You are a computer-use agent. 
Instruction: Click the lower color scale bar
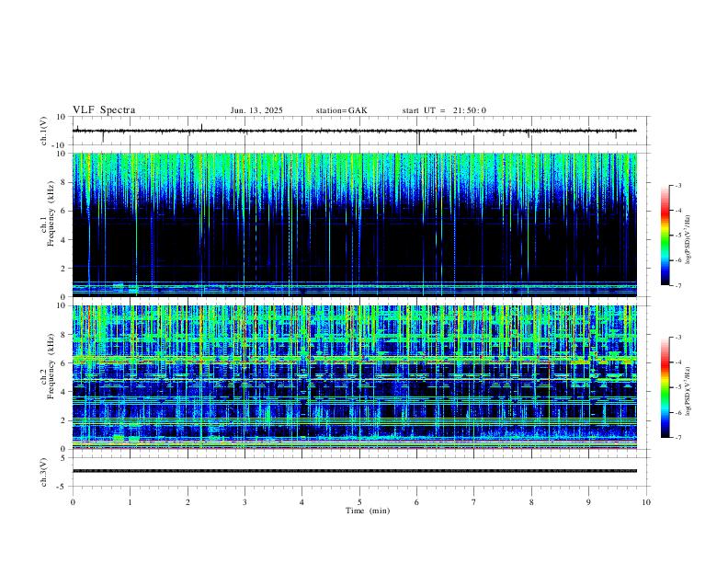(x=665, y=387)
